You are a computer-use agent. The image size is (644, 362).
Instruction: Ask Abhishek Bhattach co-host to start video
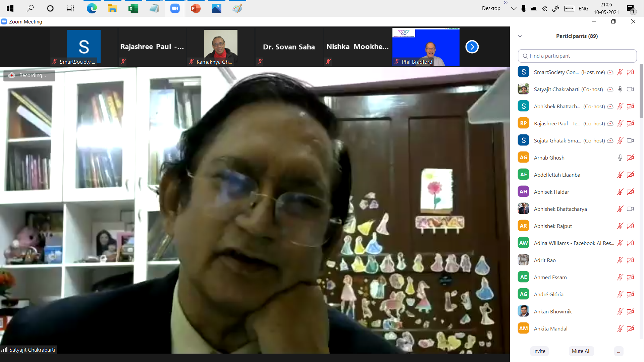[x=630, y=106]
